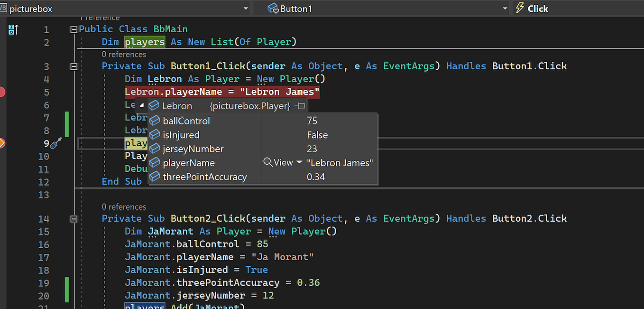The image size is (644, 309).
Task: Collapse Button1_Click using its outlining minus box
Action: click(x=74, y=66)
